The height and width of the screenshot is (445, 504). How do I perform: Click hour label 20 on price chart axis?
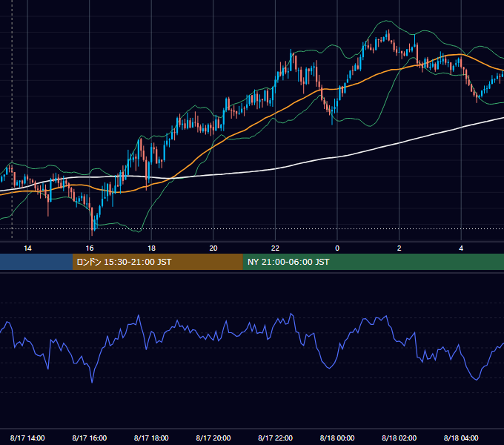coord(213,248)
